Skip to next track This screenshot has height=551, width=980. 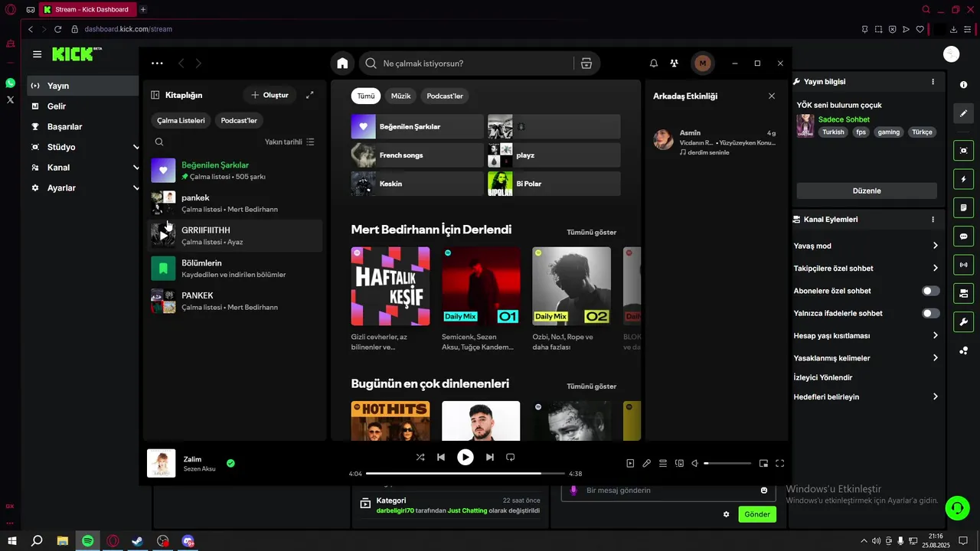490,457
